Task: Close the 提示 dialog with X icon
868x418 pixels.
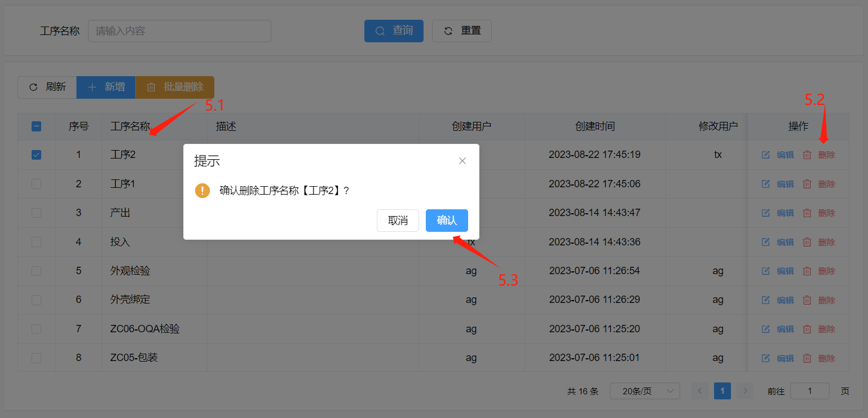Action: (x=462, y=161)
